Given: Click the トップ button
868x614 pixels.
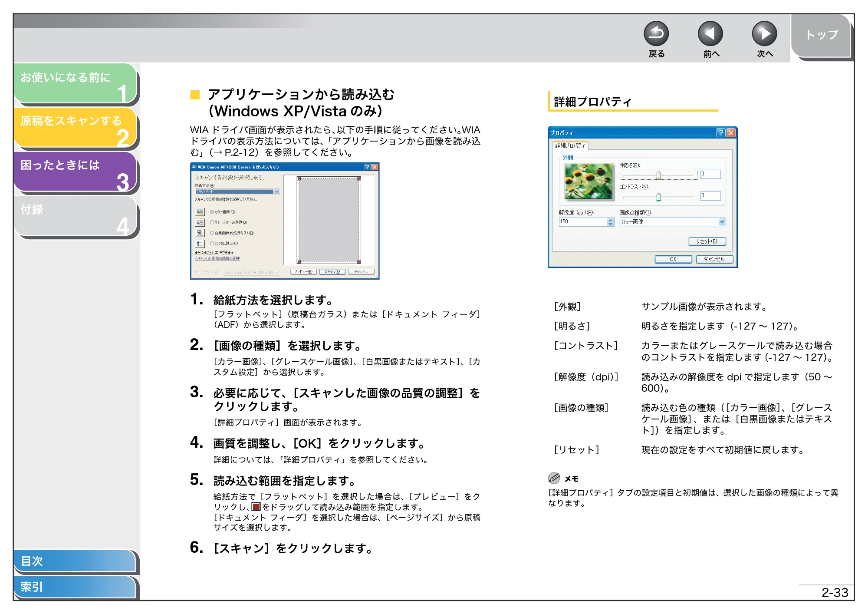Looking at the screenshot, I should coord(821,36).
